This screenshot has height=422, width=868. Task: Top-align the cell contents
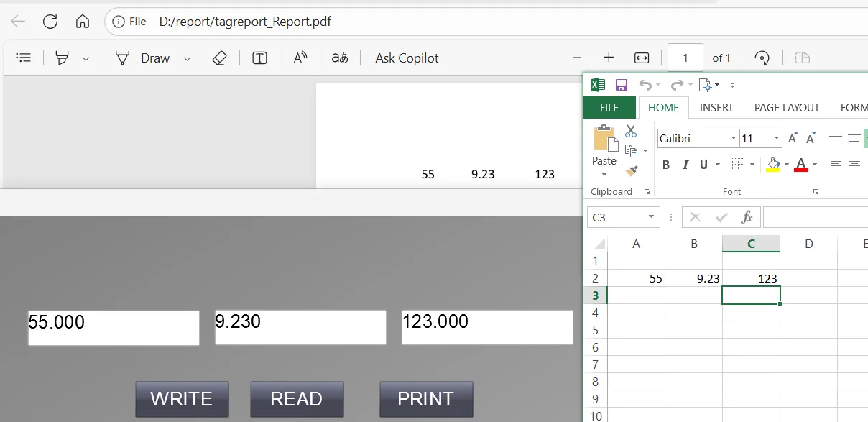pos(835,135)
